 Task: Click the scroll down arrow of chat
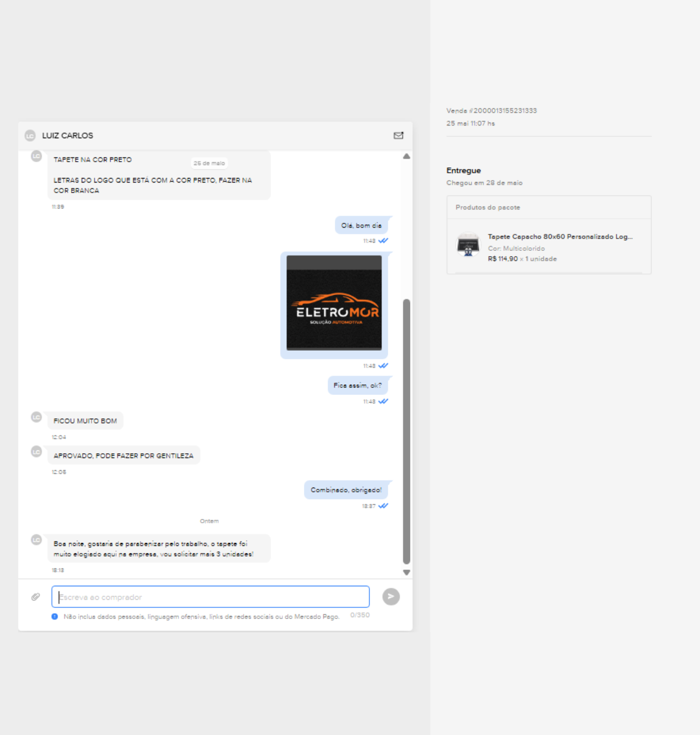pos(407,572)
